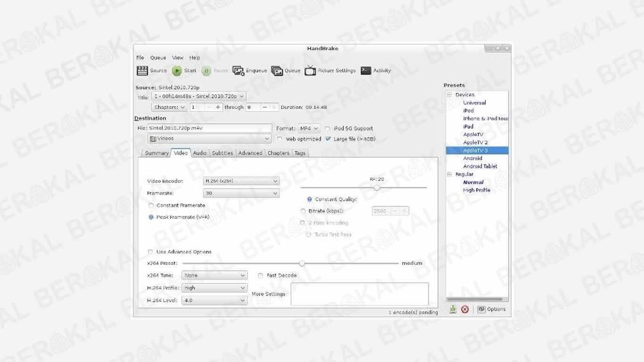Open the H.264 Profile dropdown
This screenshot has width=644, height=362.
tap(215, 288)
